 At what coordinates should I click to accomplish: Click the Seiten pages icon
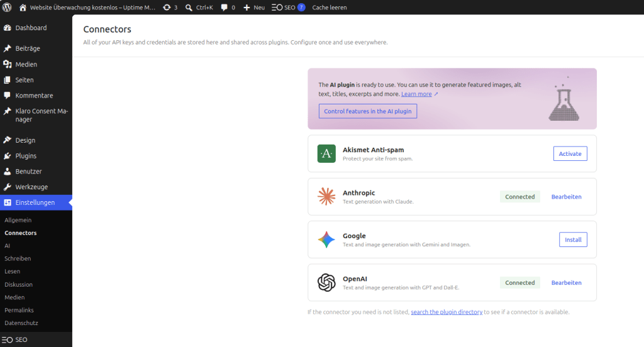tap(7, 80)
